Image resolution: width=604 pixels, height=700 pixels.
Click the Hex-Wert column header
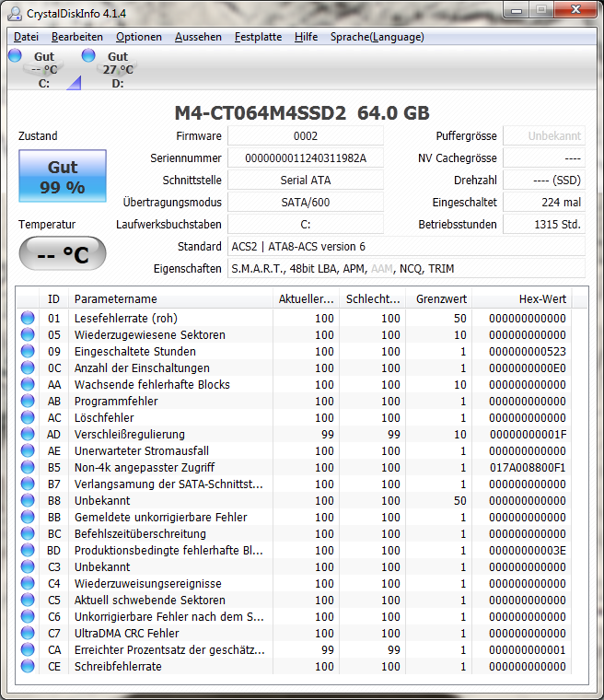[x=522, y=298]
